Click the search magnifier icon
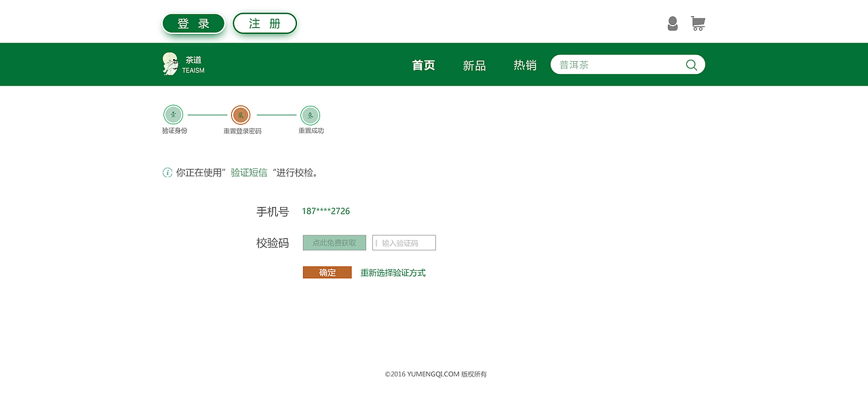Viewport: 868px width, 401px height. coord(691,65)
